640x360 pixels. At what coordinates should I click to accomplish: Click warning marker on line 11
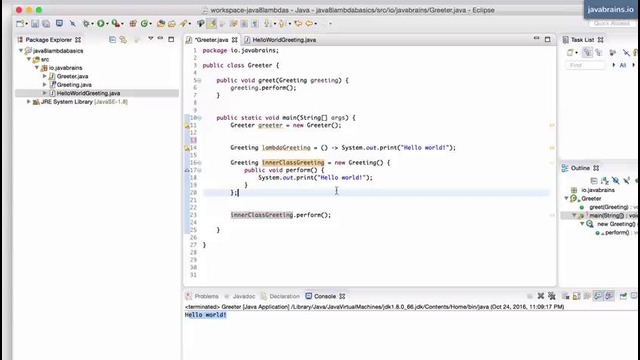pyautogui.click(x=187, y=125)
